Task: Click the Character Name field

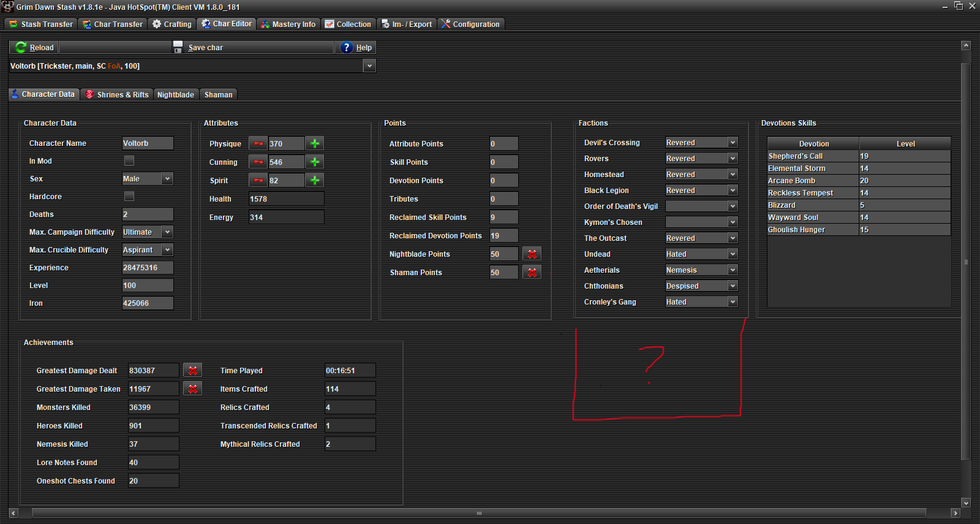Action: point(148,143)
